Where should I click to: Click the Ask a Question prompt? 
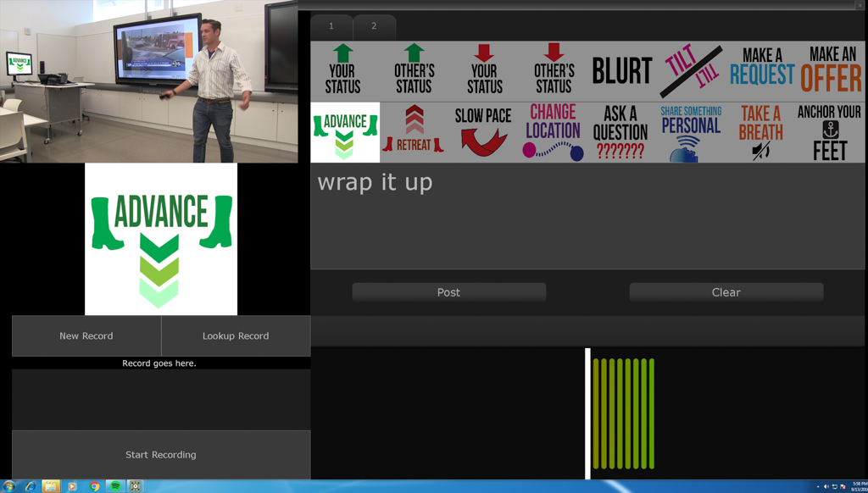[x=620, y=131]
